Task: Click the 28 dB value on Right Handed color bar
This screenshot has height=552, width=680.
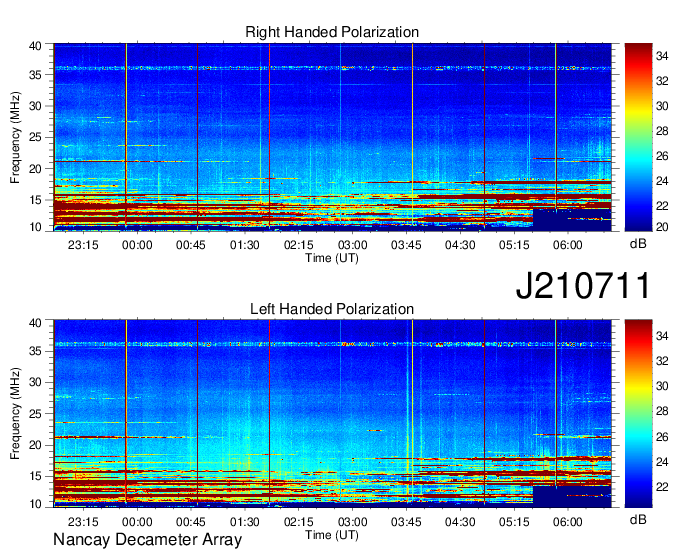Action: coord(662,131)
